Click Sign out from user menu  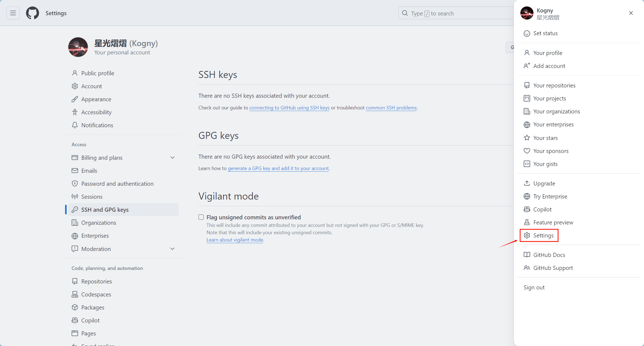(x=534, y=287)
